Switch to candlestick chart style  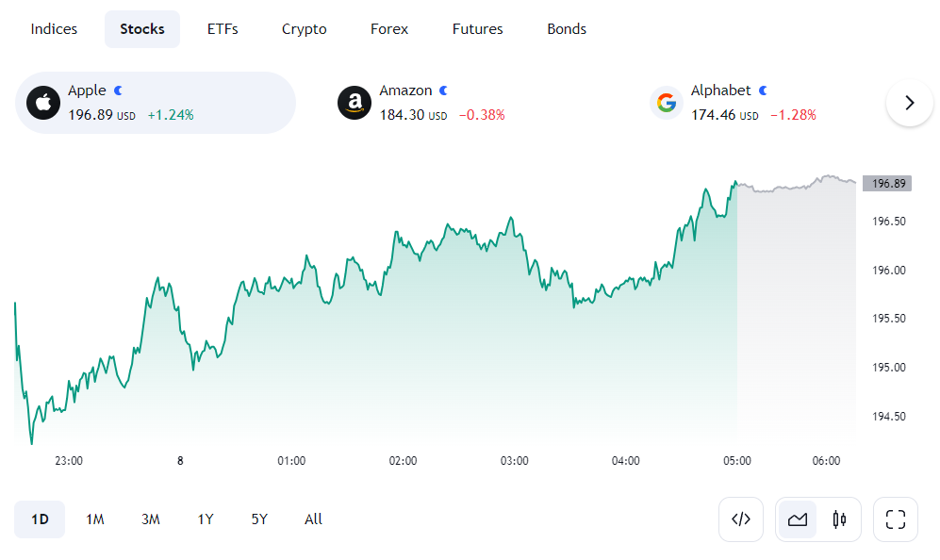(839, 519)
